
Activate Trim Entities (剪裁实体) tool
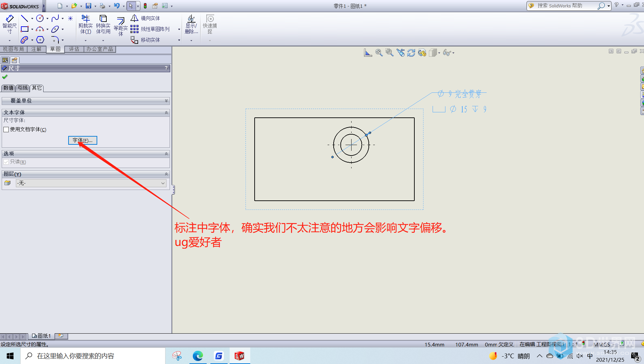pyautogui.click(x=85, y=24)
